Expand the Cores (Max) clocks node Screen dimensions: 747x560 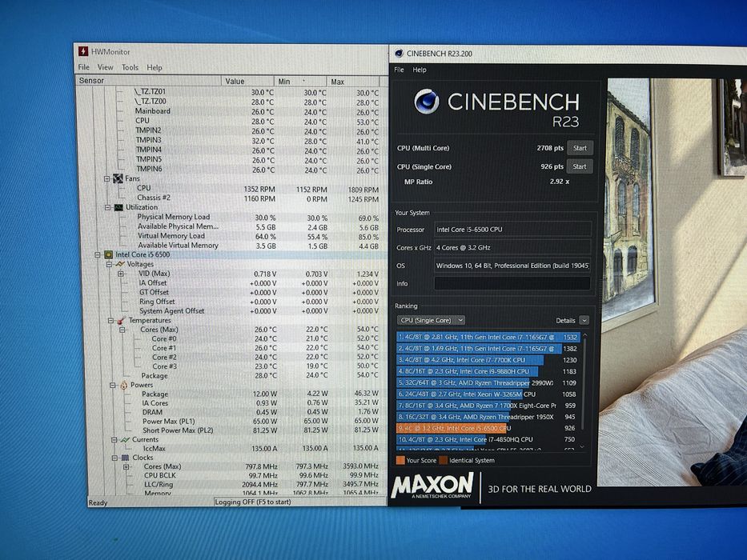(127, 466)
